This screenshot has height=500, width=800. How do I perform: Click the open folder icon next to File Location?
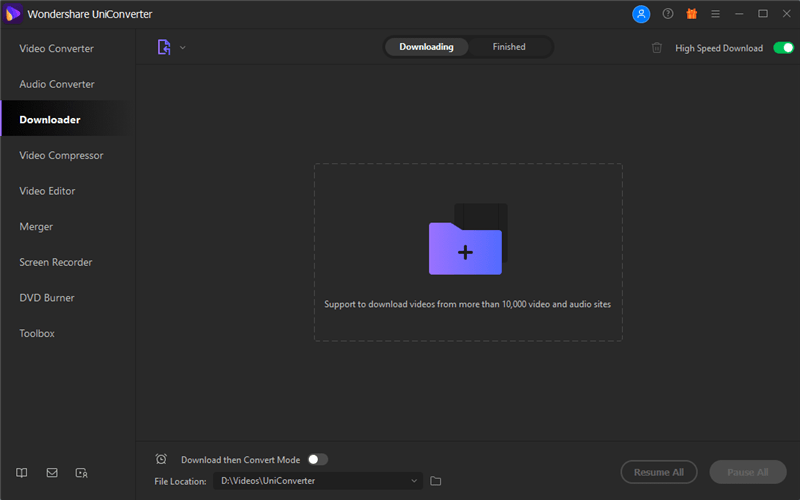pyautogui.click(x=435, y=481)
